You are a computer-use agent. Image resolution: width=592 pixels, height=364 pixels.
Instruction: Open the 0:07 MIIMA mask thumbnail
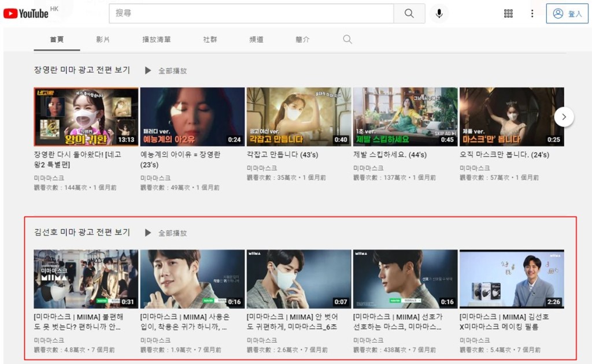tap(299, 279)
